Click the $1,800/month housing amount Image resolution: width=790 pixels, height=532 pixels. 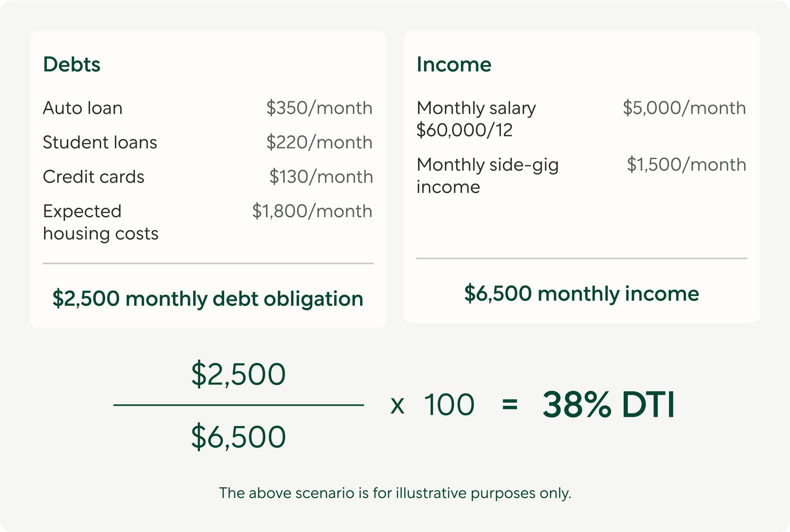coord(312,211)
